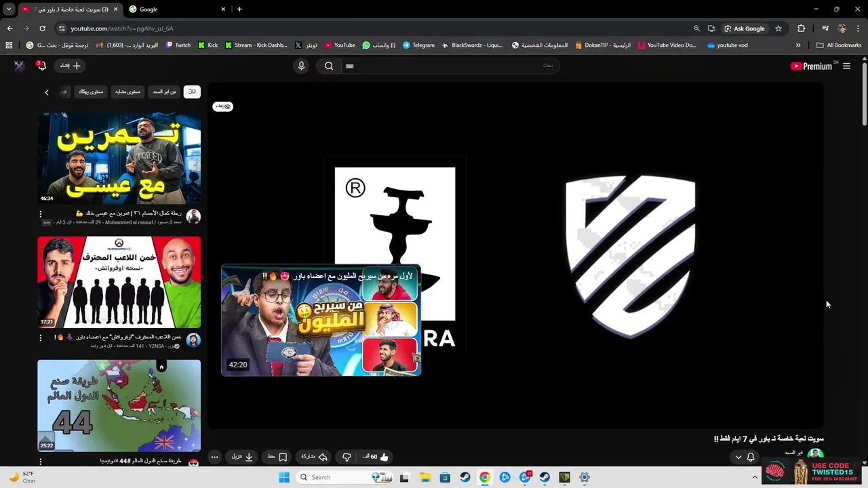Screen dimensions: 868x488
Task: Open the 'من سيربح المليون' end-screen card
Action: pyautogui.click(x=321, y=320)
